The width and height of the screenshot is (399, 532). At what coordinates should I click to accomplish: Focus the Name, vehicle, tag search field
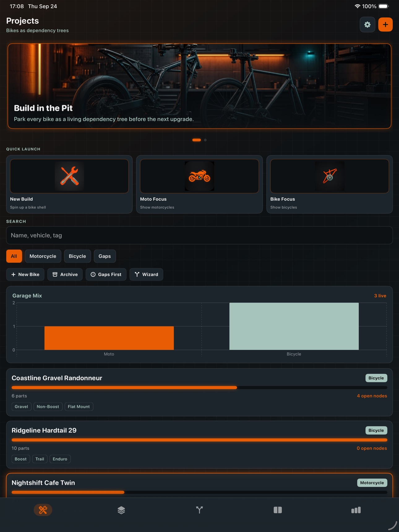(199, 235)
